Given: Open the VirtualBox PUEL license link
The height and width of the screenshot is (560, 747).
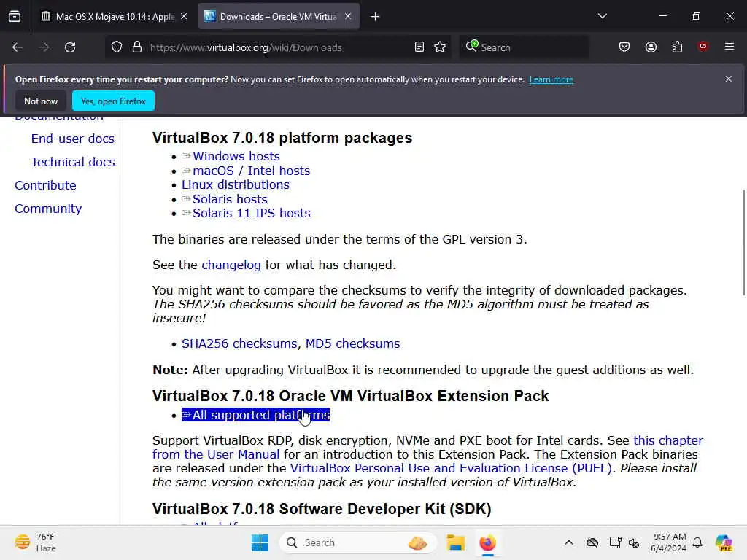Looking at the screenshot, I should click(451, 468).
